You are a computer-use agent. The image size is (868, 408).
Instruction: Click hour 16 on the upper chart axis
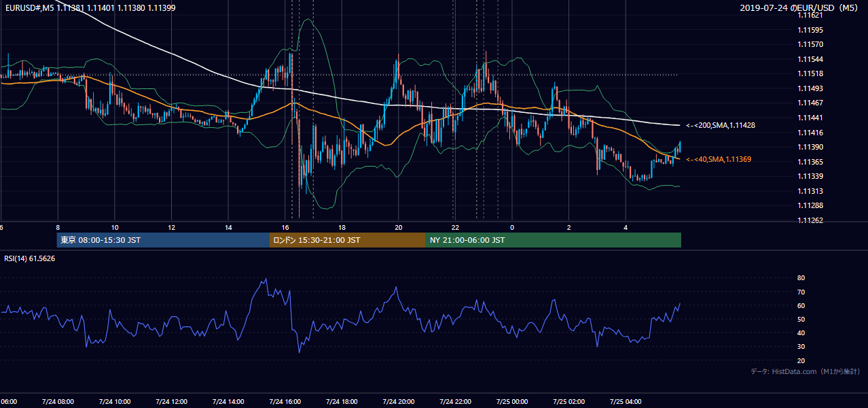click(285, 228)
